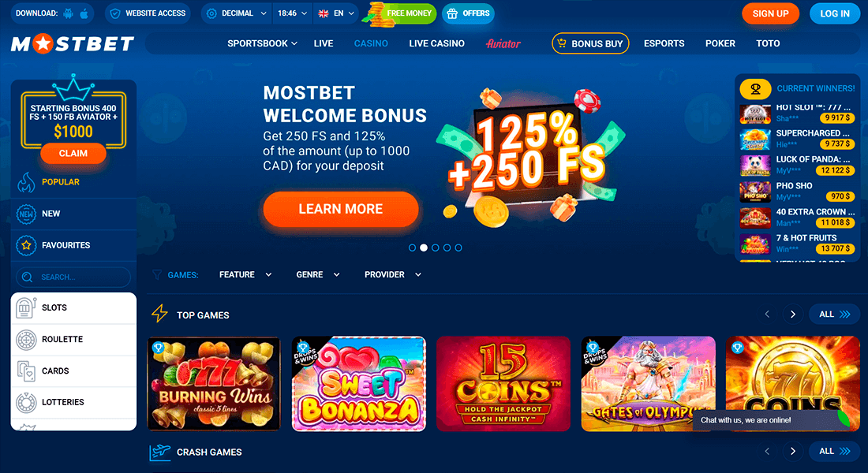The image size is (868, 473).
Task: Click the Current Winners trophy icon
Action: point(755,88)
